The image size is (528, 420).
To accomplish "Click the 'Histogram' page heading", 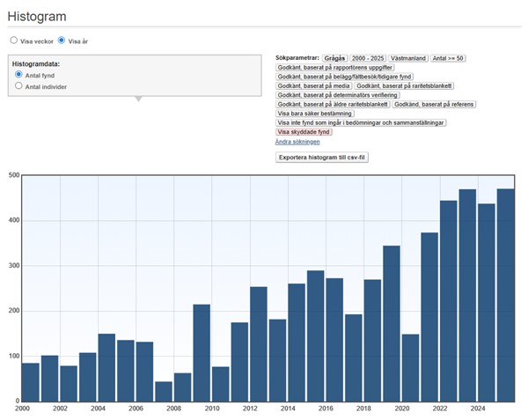I will coord(37,17).
